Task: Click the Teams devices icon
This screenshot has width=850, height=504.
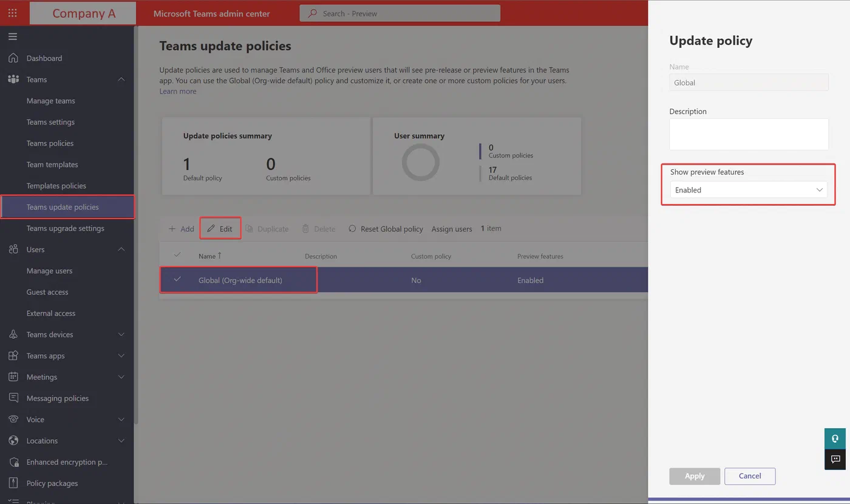Action: [13, 335]
